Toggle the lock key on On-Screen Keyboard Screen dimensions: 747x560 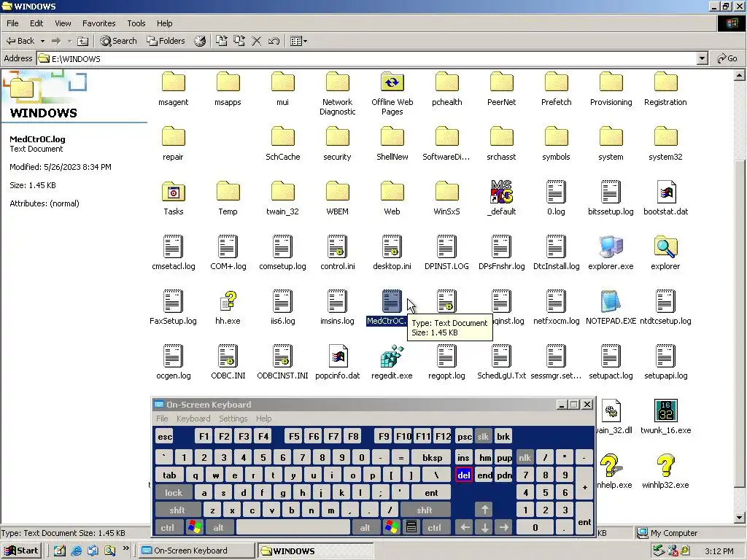click(174, 492)
